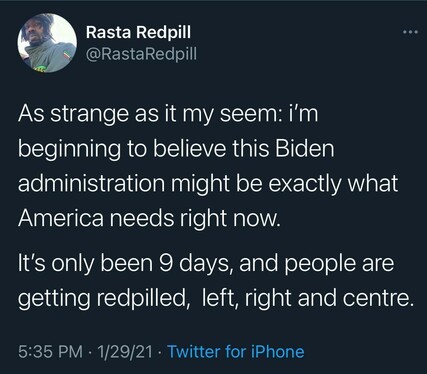427x374 pixels.
Task: Click the 5:35 PM timestamp
Action: [x=50, y=352]
